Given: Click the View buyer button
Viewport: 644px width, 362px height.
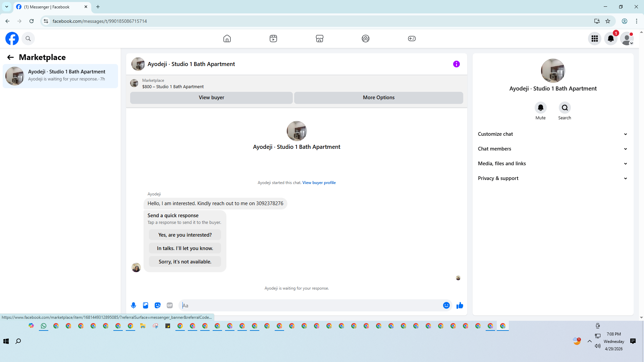Looking at the screenshot, I should point(211,98).
